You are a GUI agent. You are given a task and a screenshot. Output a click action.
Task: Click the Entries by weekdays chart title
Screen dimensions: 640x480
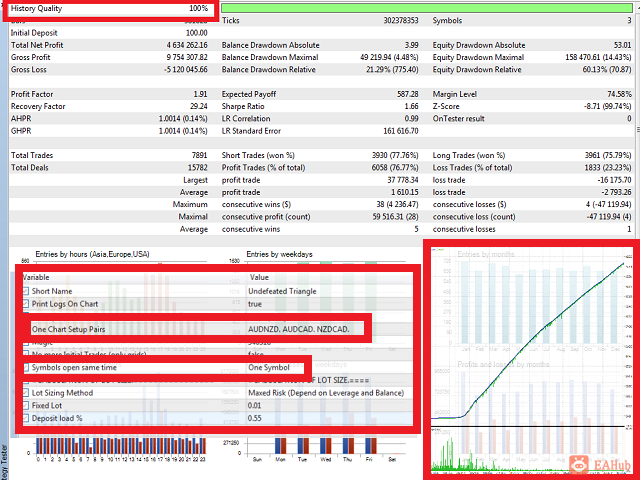coord(279,254)
